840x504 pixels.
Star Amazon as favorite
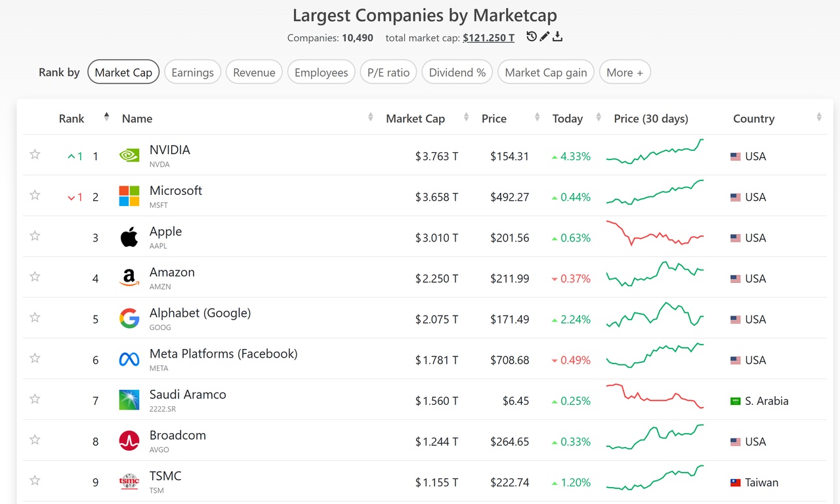point(35,276)
